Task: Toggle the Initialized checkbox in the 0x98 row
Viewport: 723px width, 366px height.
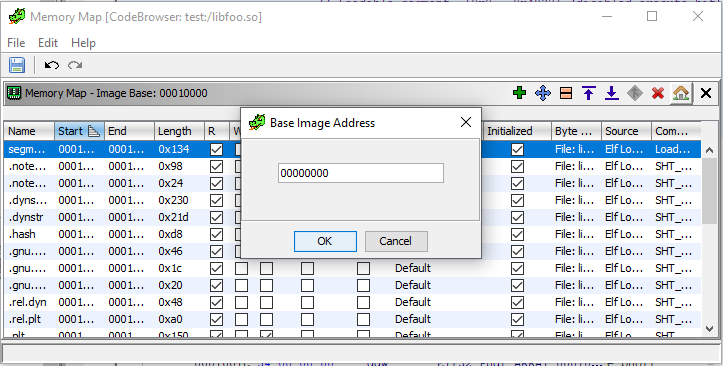Action: pyautogui.click(x=517, y=166)
